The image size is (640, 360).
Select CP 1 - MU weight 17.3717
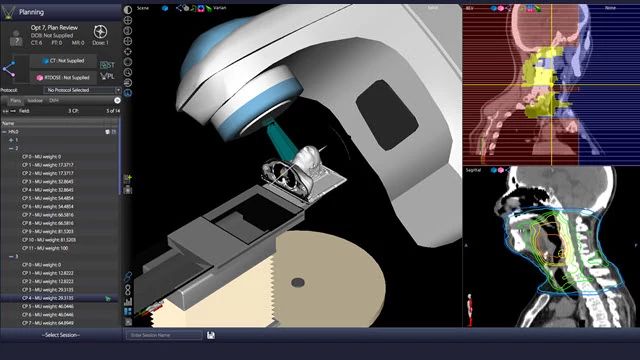[48, 165]
